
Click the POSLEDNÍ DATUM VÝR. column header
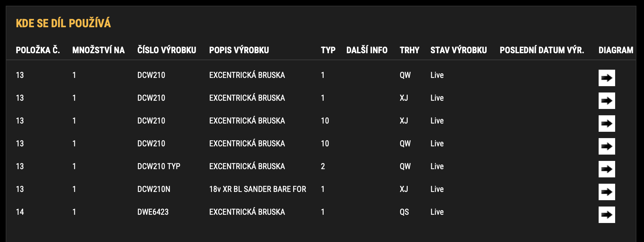(542, 50)
